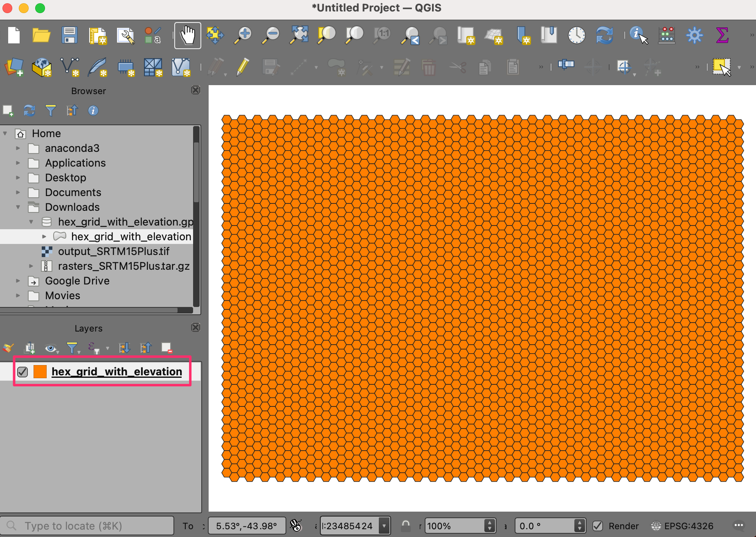Click the Save Project floppy icon

[70, 36]
